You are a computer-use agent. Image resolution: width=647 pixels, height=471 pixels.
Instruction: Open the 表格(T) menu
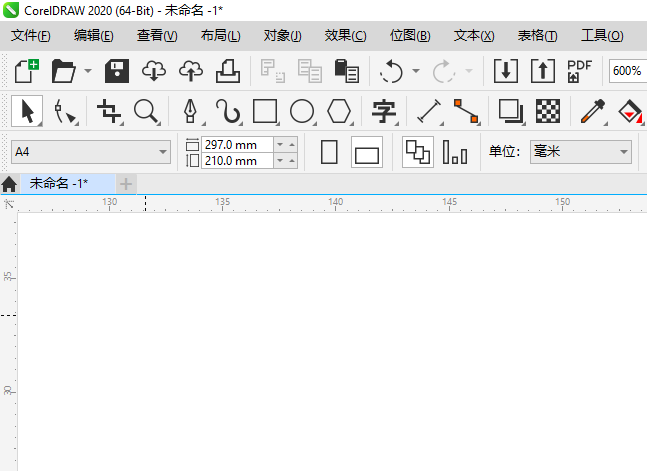tap(538, 36)
